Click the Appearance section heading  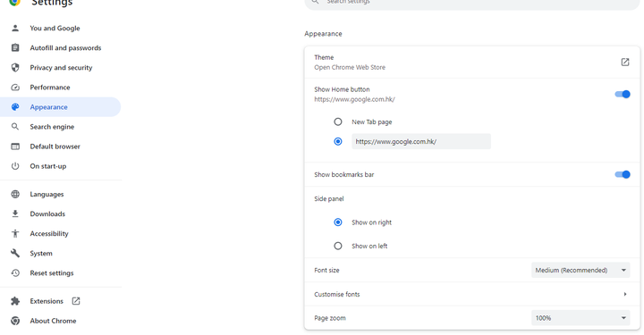323,34
